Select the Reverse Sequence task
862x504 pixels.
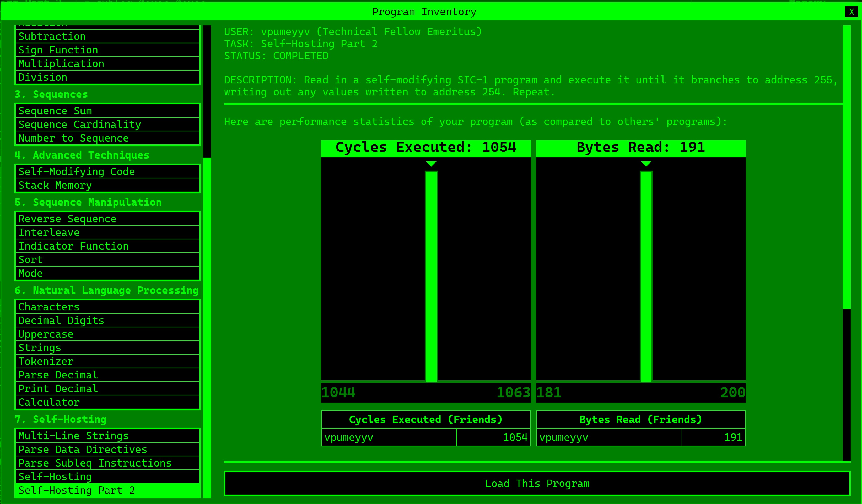[x=107, y=219]
